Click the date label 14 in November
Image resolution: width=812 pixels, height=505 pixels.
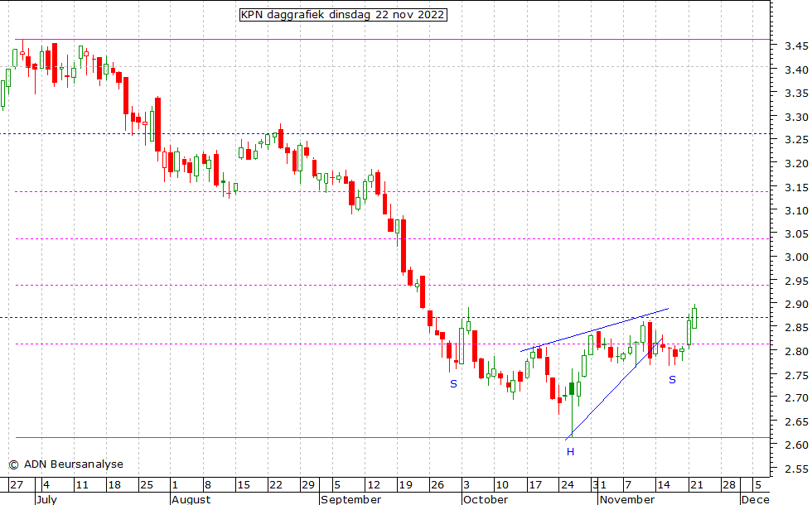664,485
